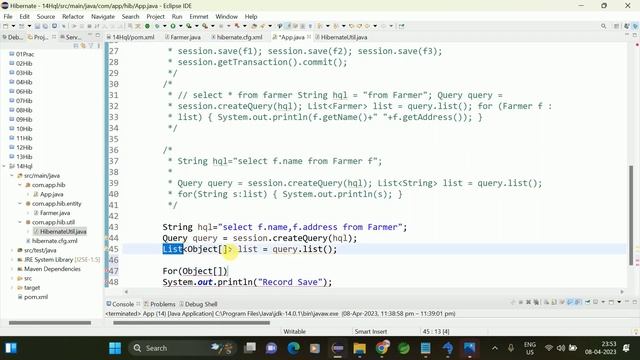The width and height of the screenshot is (640, 360).
Task: Open the Navigate menu
Action: (103, 16)
